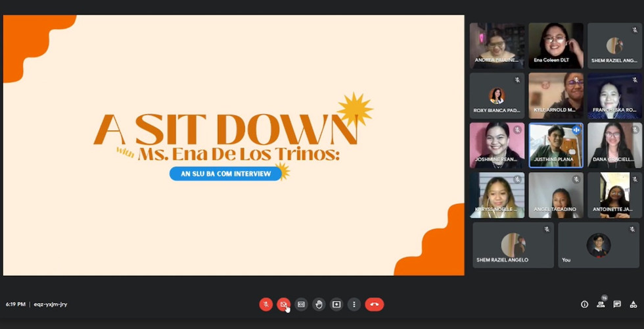644x329 pixels.
Task: Start presenting your screen
Action: pos(336,304)
